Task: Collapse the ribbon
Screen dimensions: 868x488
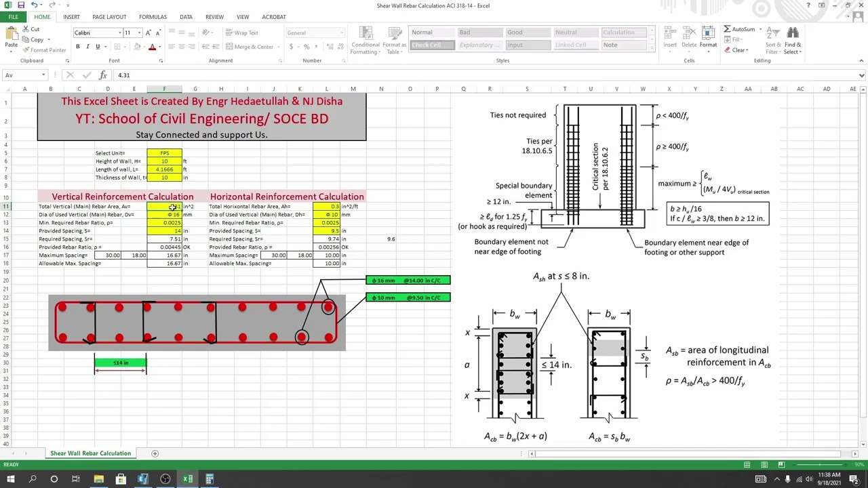Action: coord(862,61)
